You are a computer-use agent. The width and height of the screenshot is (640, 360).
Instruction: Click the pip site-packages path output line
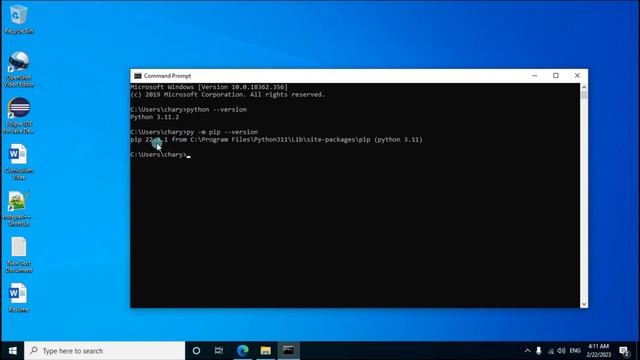(x=276, y=140)
